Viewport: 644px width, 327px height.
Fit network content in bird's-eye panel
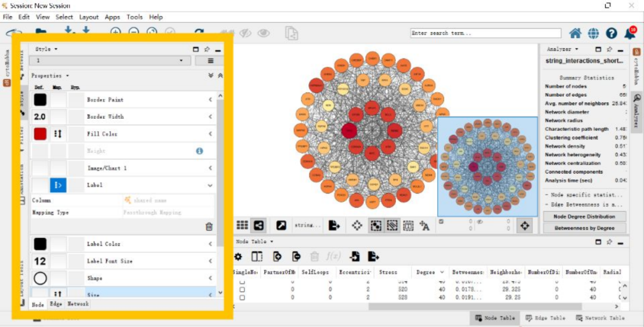tap(525, 226)
